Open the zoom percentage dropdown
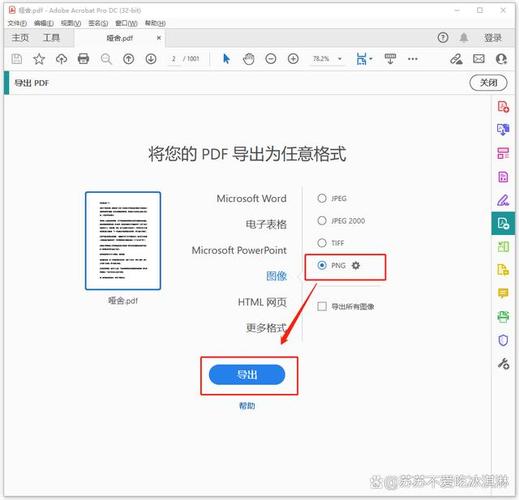 (x=340, y=59)
